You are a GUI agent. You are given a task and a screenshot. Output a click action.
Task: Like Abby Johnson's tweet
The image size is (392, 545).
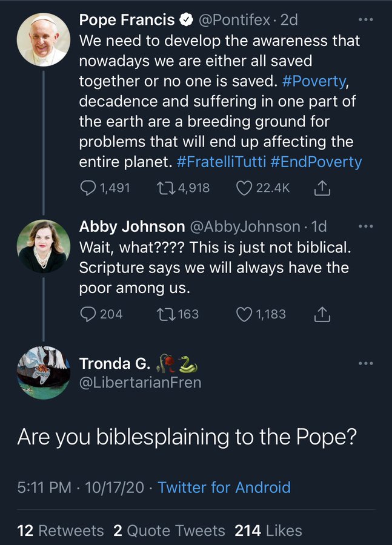pyautogui.click(x=244, y=314)
